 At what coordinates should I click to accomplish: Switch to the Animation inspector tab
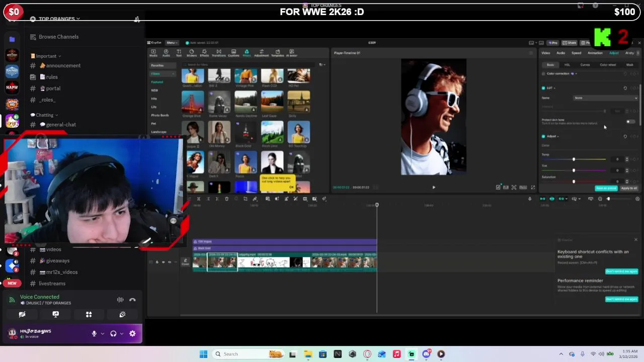(595, 53)
